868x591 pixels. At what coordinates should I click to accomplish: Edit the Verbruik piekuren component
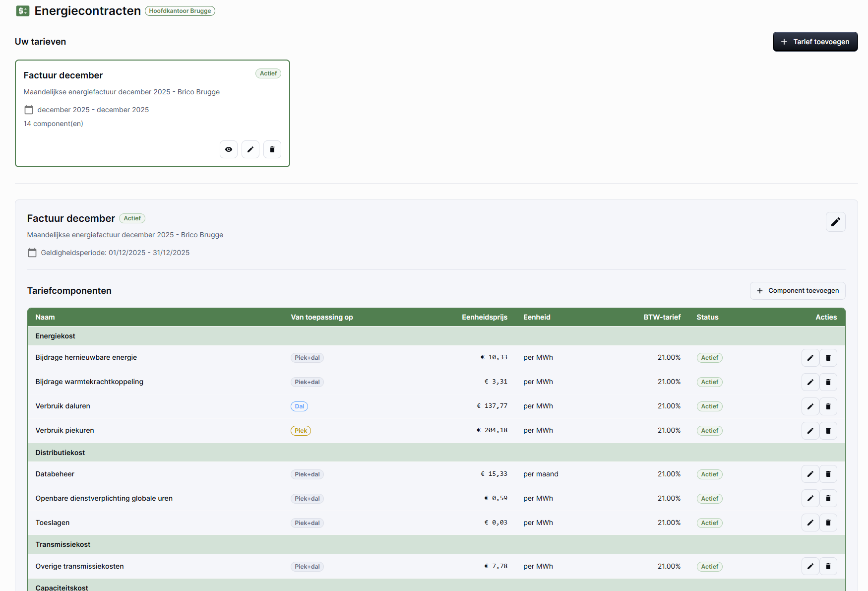[810, 431]
